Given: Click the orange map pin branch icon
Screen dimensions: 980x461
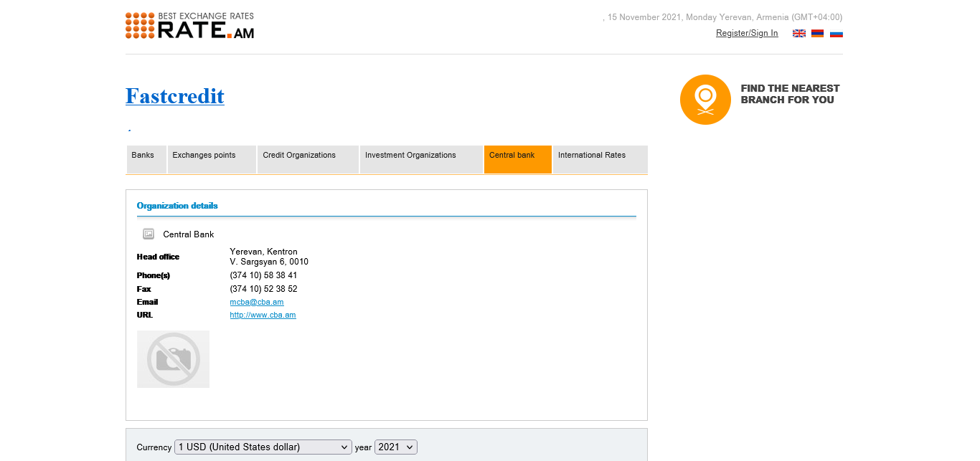Looking at the screenshot, I should click(705, 100).
